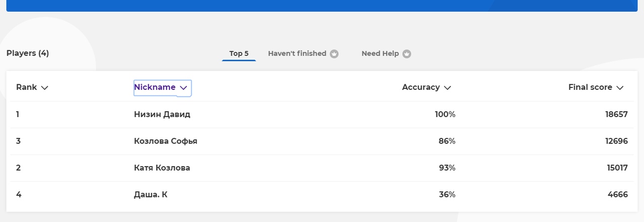Select the 12696 final score cell

click(616, 141)
